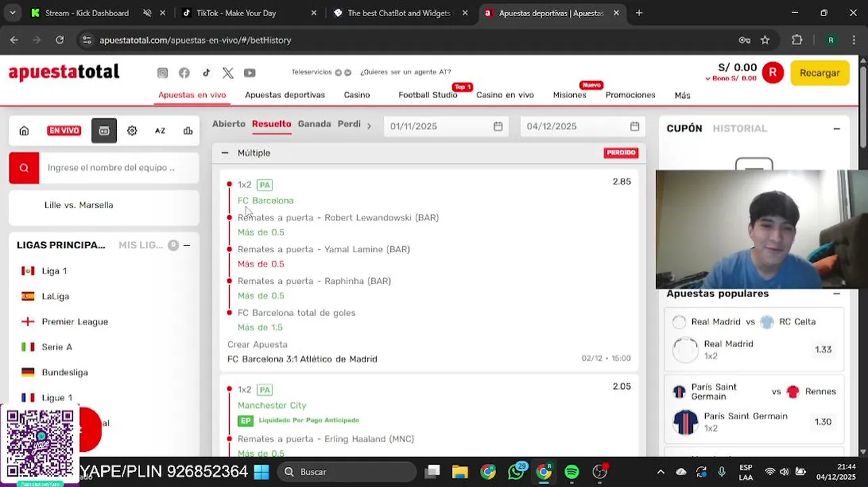The image size is (868, 487).
Task: Open the Facebook social icon
Action: click(184, 73)
